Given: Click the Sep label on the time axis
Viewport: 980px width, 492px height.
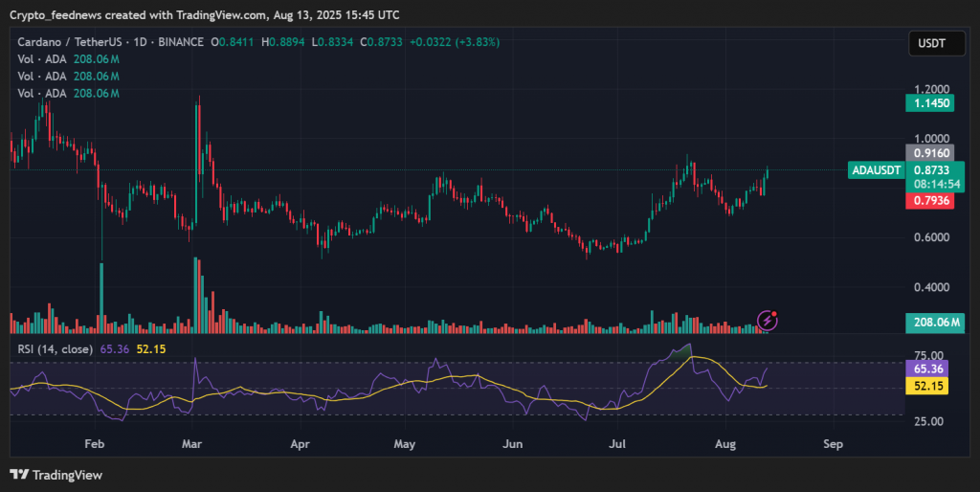Looking at the screenshot, I should [x=833, y=444].
